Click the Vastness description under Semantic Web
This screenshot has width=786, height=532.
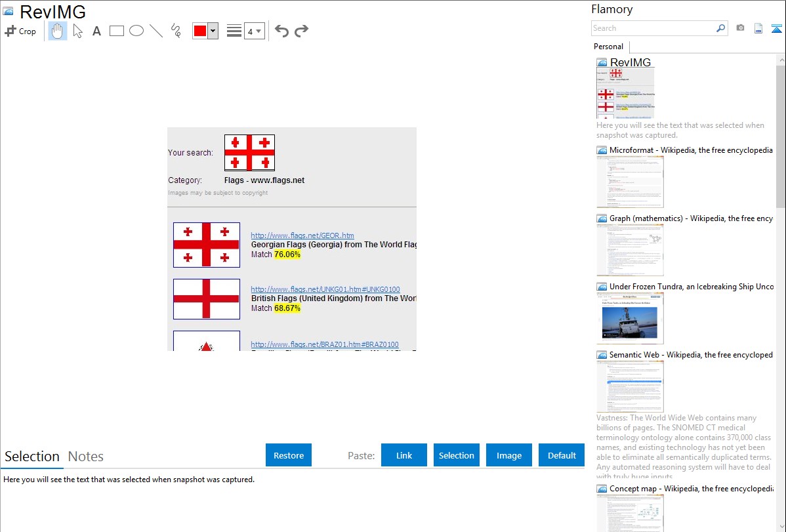coord(684,446)
